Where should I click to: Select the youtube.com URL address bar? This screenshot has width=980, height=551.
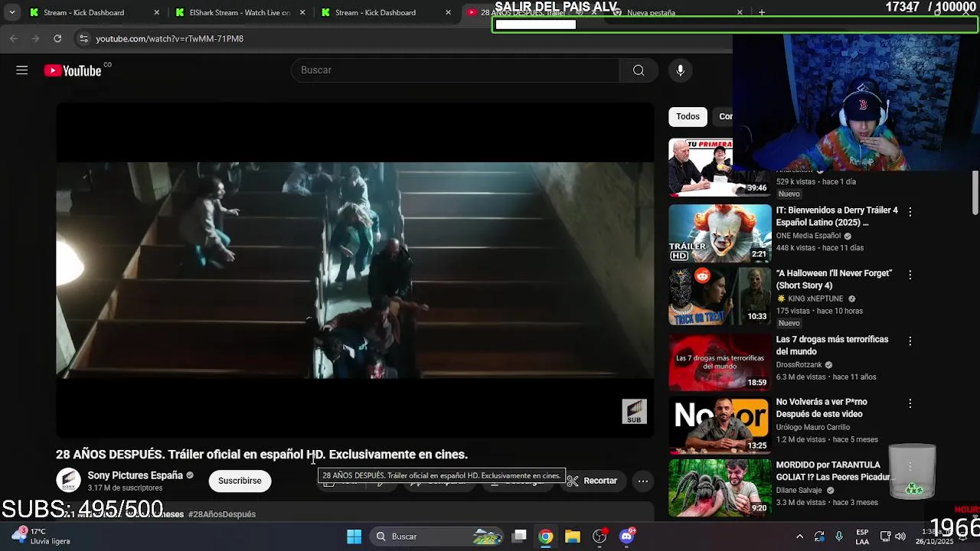click(x=169, y=38)
